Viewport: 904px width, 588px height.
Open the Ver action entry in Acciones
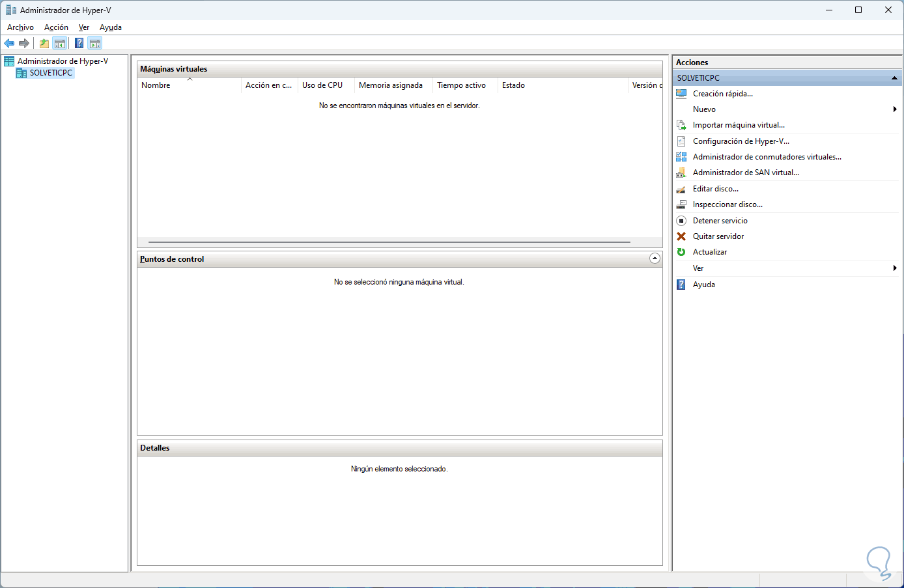[698, 268]
